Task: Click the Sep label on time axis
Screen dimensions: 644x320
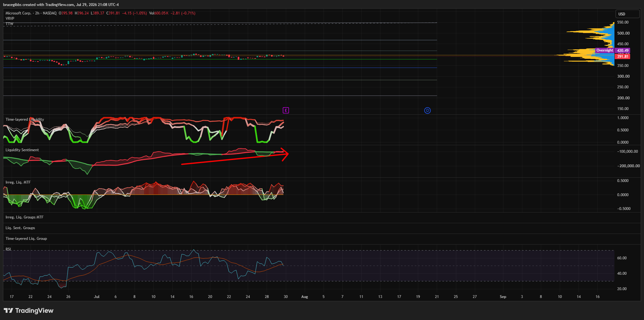Action: pos(503,297)
